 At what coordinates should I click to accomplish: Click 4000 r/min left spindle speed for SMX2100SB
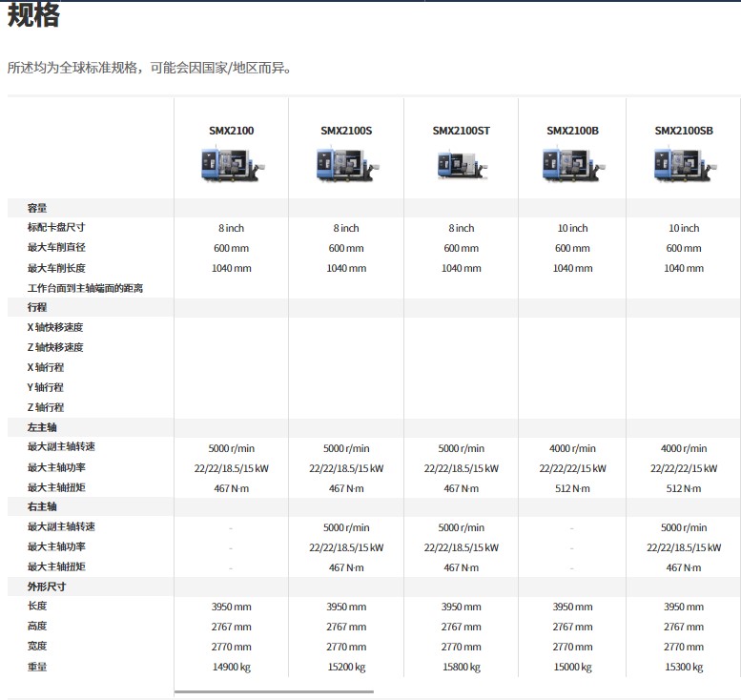pyautogui.click(x=684, y=448)
